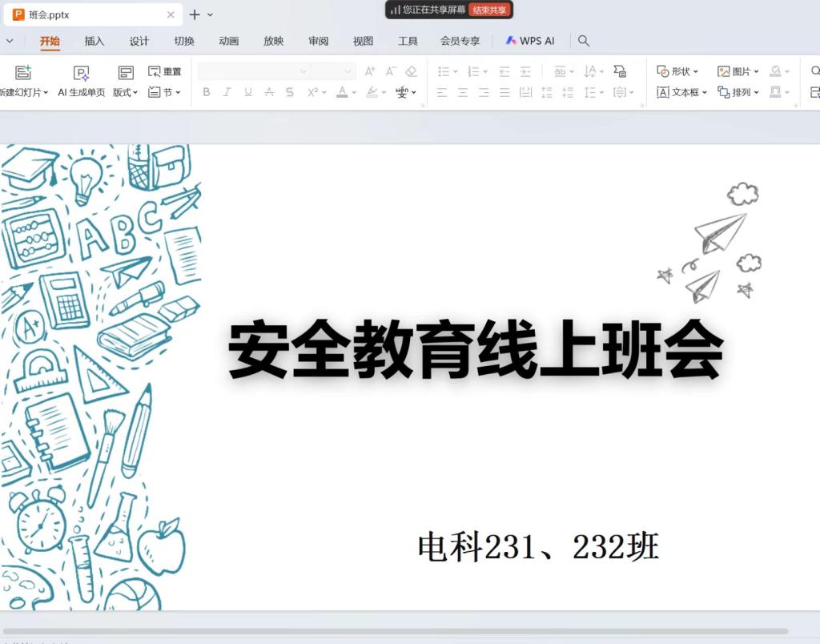
Task: Click the search magnifier beside WPS AI
Action: point(584,41)
